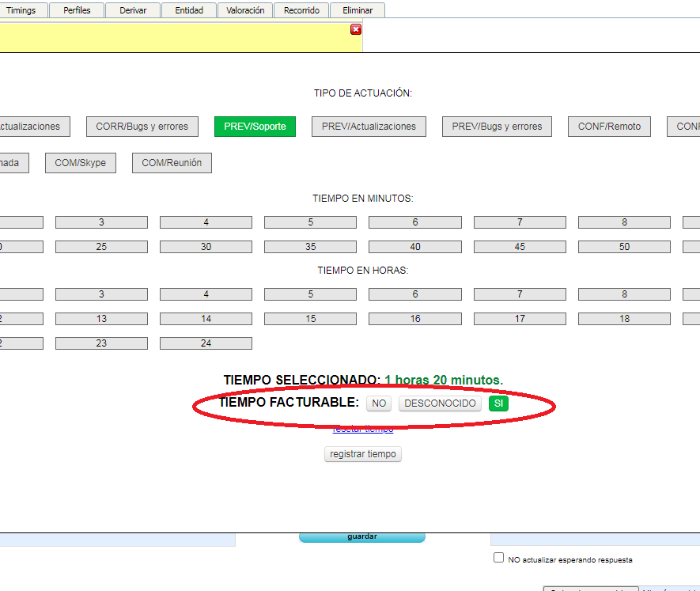The height and width of the screenshot is (591, 700).
Task: Pick 6 minutes
Action: (415, 222)
